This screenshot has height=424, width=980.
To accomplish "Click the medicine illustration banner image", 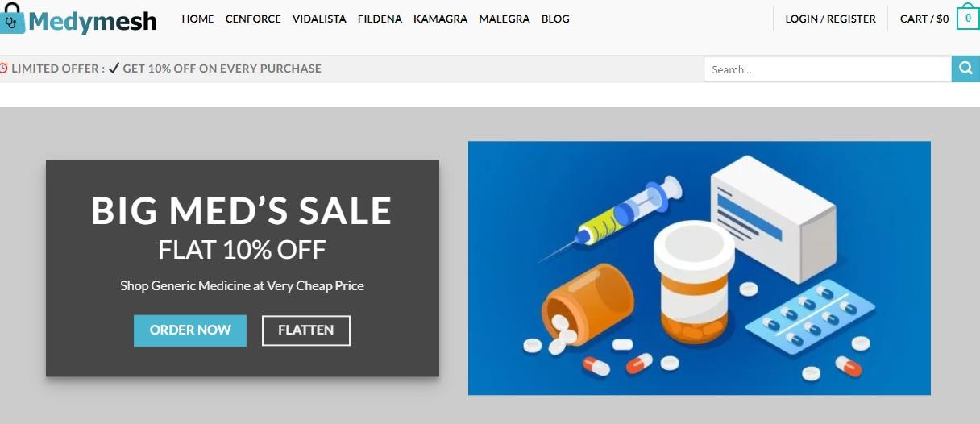I will 700,268.
